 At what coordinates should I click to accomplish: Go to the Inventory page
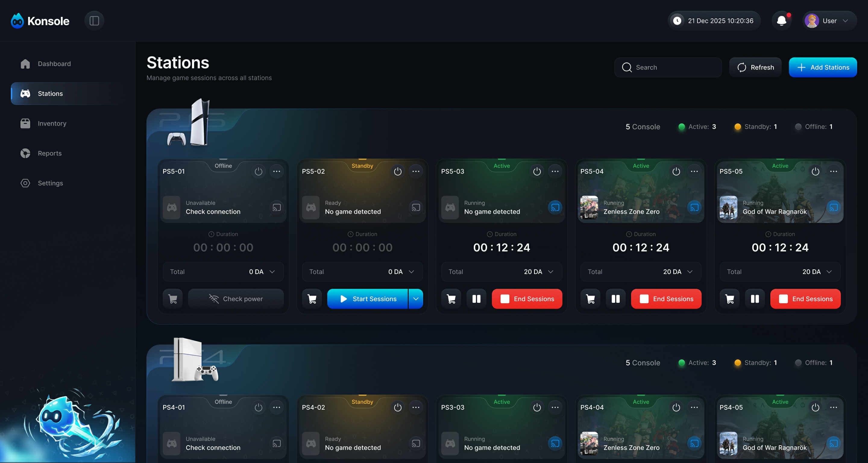tap(52, 123)
